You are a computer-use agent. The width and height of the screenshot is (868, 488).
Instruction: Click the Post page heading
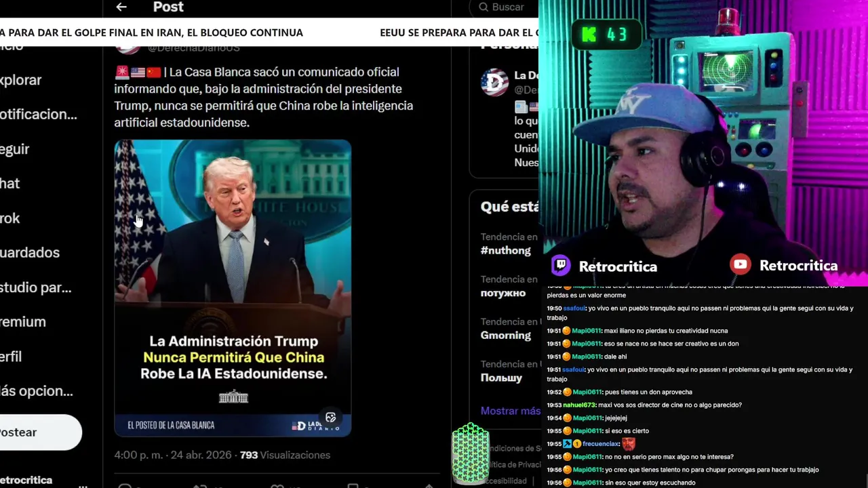tap(168, 7)
